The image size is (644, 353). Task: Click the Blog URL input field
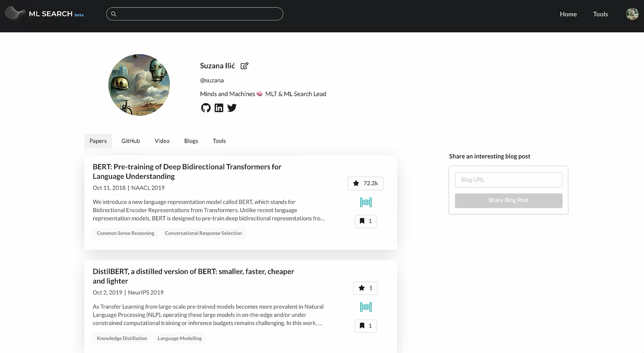508,180
